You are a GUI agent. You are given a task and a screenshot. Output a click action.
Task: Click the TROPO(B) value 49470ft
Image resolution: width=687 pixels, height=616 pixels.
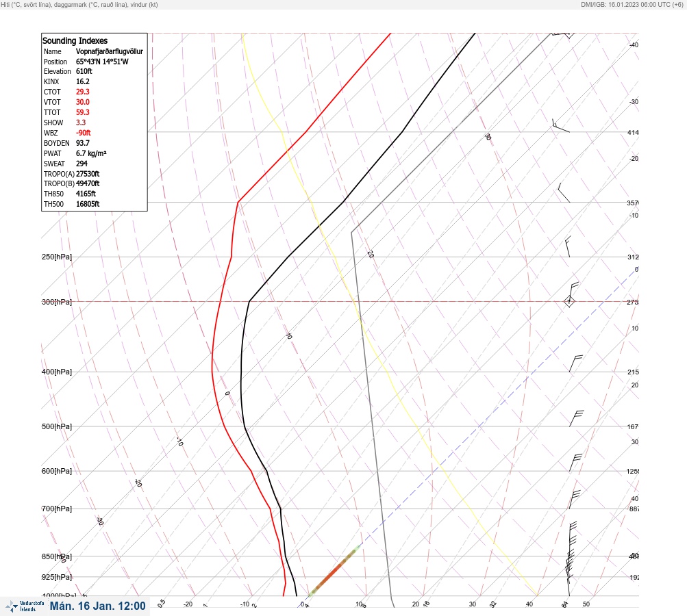88,183
